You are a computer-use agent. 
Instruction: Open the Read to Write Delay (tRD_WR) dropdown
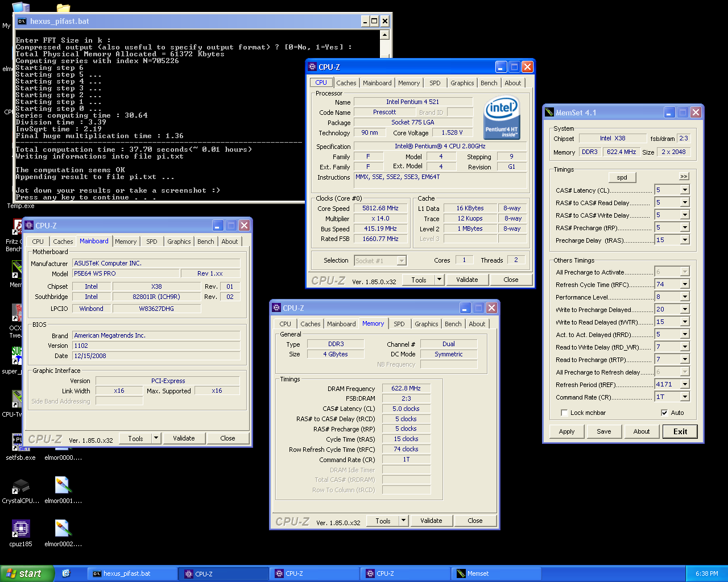pyautogui.click(x=685, y=347)
